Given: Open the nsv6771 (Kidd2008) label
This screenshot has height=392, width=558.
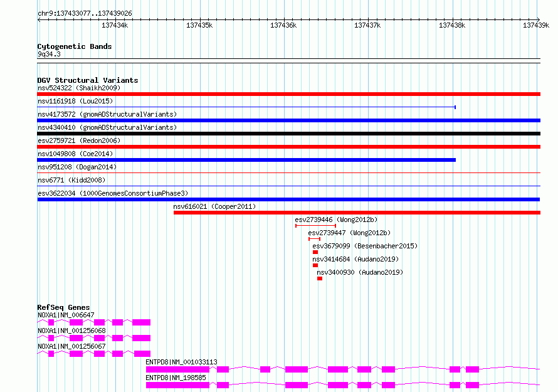Looking at the screenshot, I should tap(71, 180).
